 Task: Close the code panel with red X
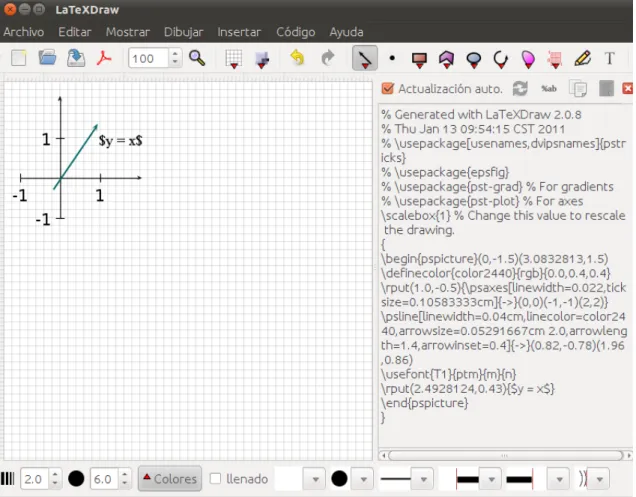click(627, 88)
